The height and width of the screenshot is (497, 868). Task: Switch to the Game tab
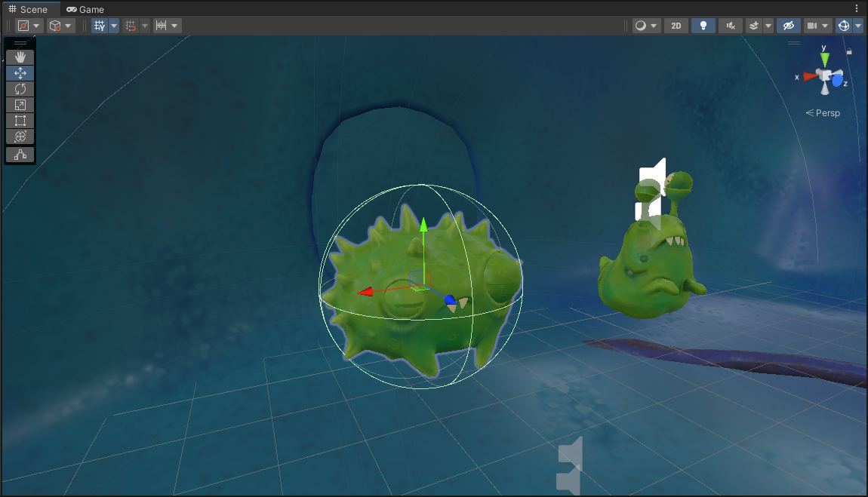pos(85,9)
